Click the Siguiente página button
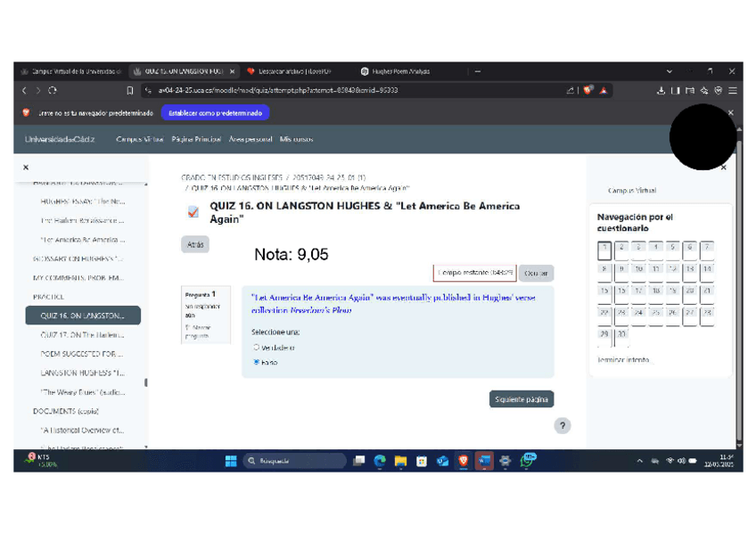This screenshot has height=534, width=756. click(x=522, y=399)
